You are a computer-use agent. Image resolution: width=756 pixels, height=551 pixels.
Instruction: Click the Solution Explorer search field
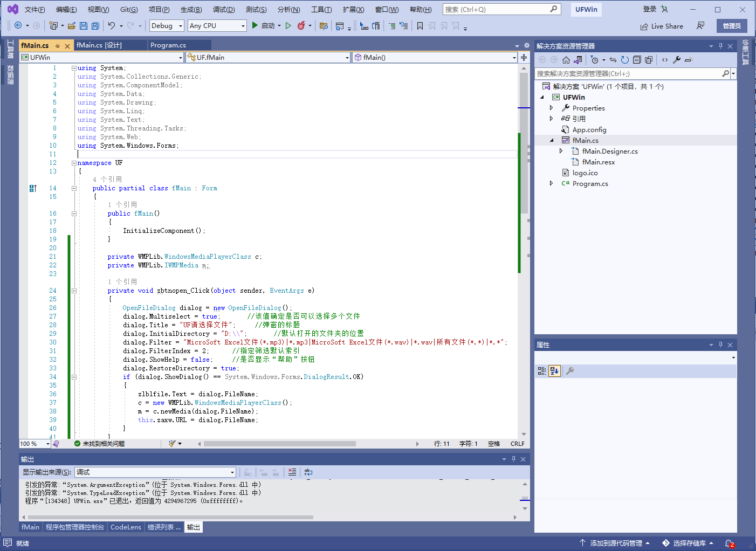[631, 73]
